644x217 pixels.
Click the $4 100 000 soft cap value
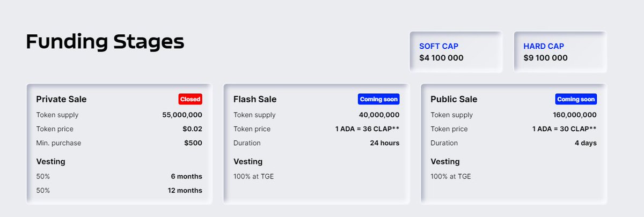pyautogui.click(x=441, y=58)
